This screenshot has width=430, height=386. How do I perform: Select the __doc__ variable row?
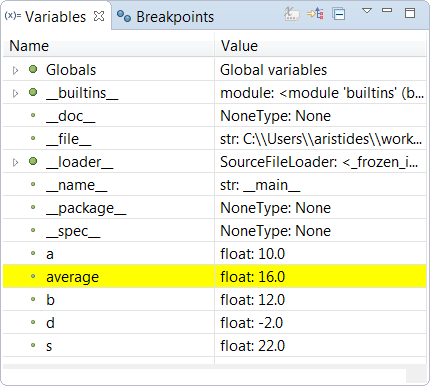215,116
